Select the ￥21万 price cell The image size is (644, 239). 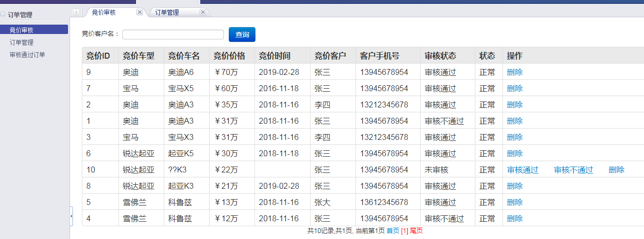pyautogui.click(x=232, y=186)
